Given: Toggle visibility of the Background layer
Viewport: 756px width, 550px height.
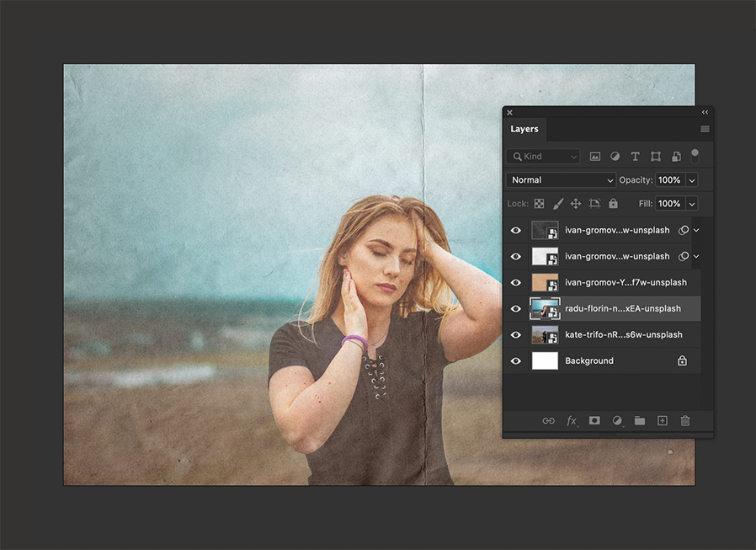Looking at the screenshot, I should (515, 360).
